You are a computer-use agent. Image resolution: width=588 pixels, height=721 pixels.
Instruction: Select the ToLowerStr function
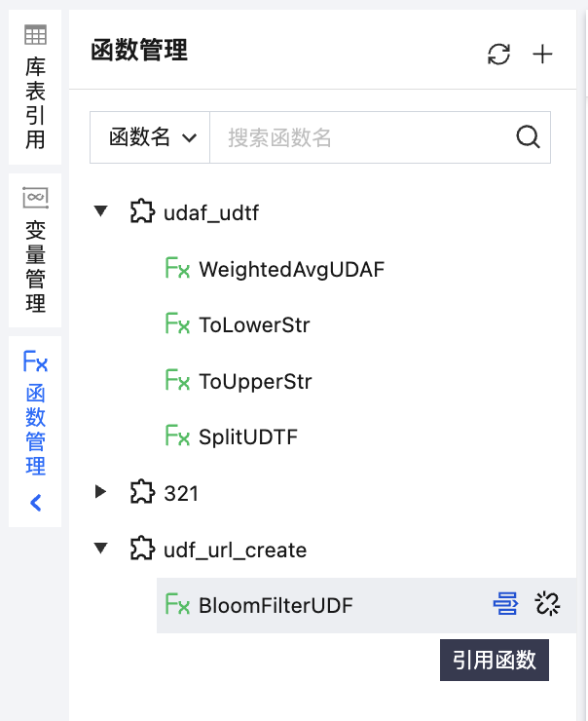(x=254, y=324)
